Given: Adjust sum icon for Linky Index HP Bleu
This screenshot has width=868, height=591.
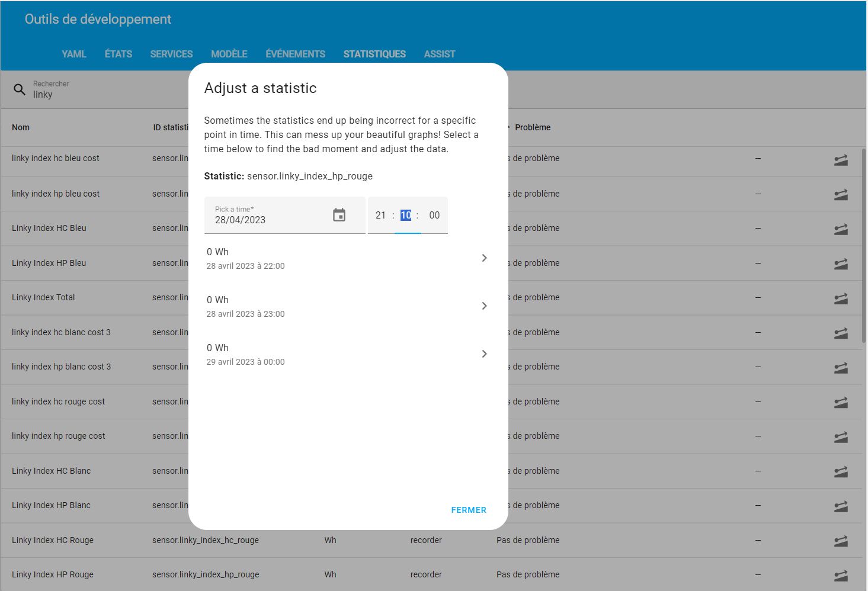Looking at the screenshot, I should click(x=841, y=264).
